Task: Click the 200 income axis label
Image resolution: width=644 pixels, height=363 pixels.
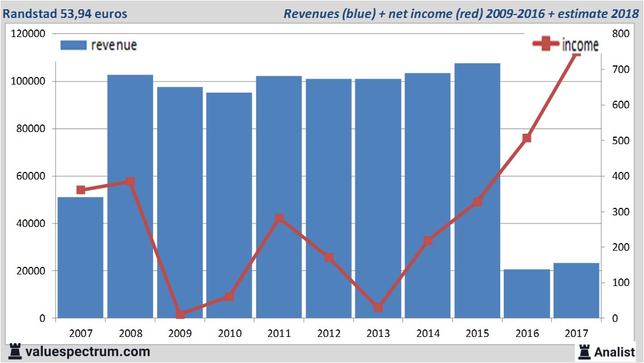Action: 621,247
